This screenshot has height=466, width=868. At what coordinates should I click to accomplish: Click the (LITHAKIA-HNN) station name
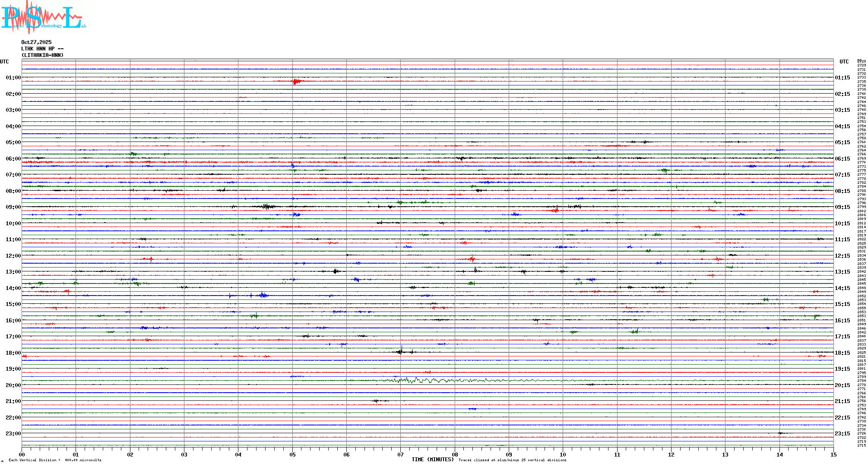pyautogui.click(x=42, y=55)
